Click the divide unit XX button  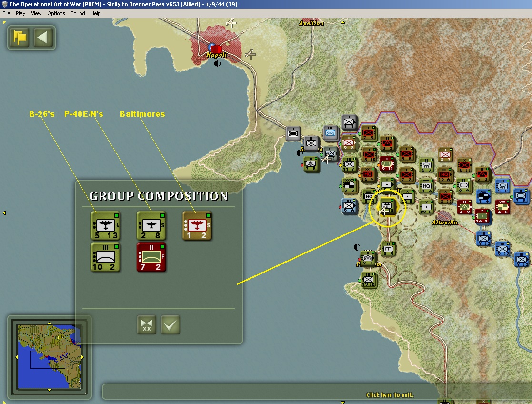click(x=147, y=325)
